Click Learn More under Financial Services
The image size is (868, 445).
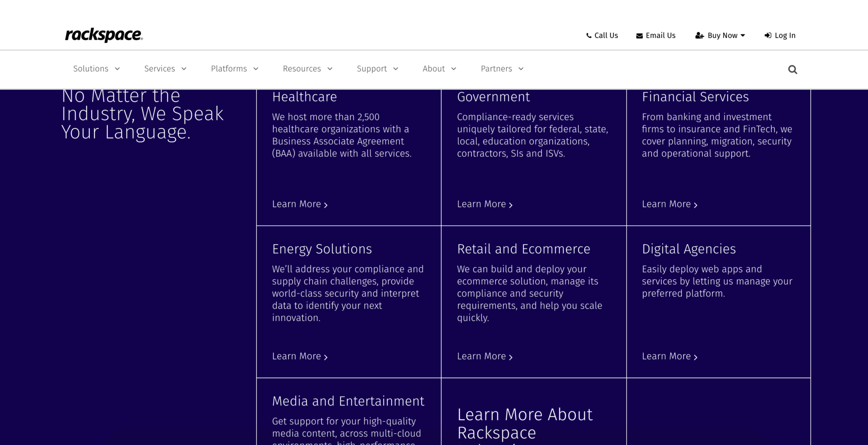tap(667, 204)
